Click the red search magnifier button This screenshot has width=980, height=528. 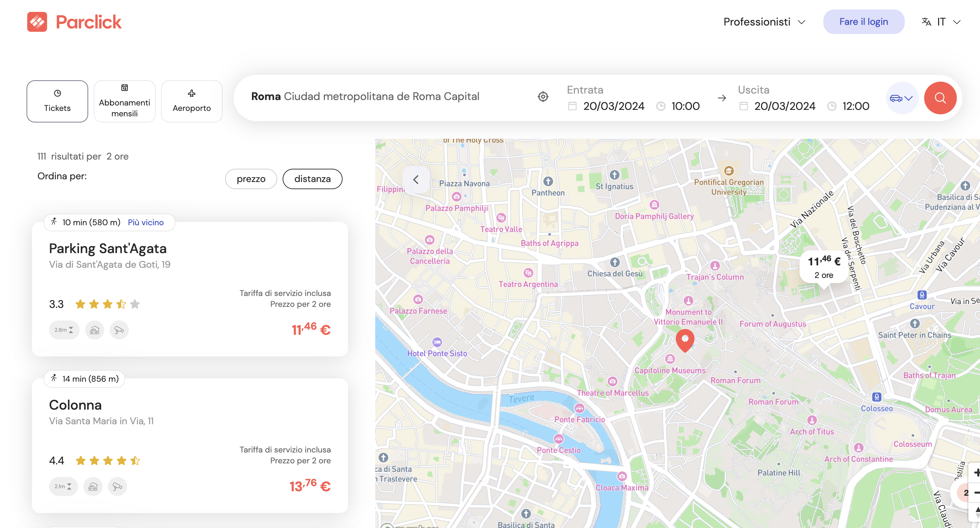pos(940,98)
